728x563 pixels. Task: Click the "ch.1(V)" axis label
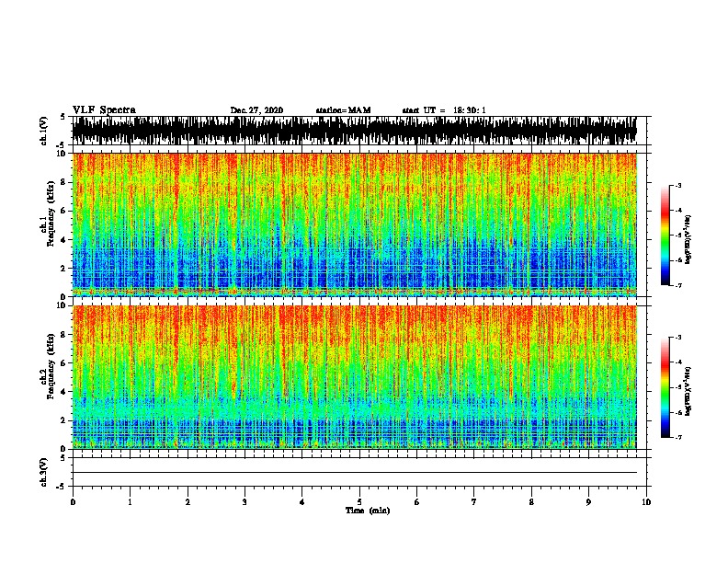coord(44,131)
